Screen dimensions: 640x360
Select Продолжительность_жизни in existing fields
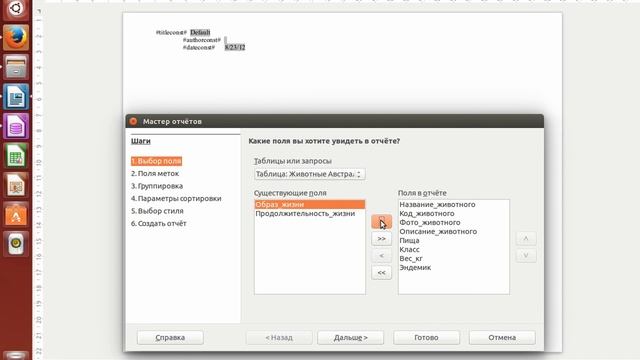click(310, 213)
